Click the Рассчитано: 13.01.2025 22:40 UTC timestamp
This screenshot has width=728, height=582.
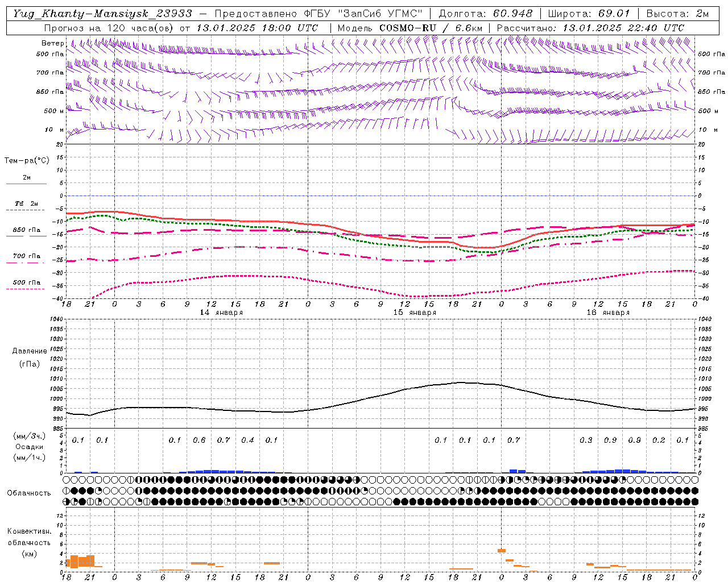click(590, 28)
